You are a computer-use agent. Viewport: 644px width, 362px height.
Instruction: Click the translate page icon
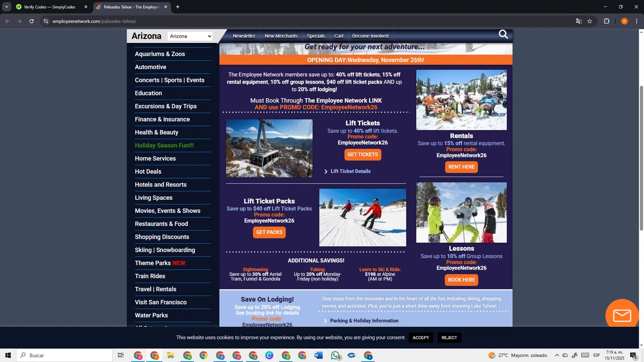[x=579, y=21]
